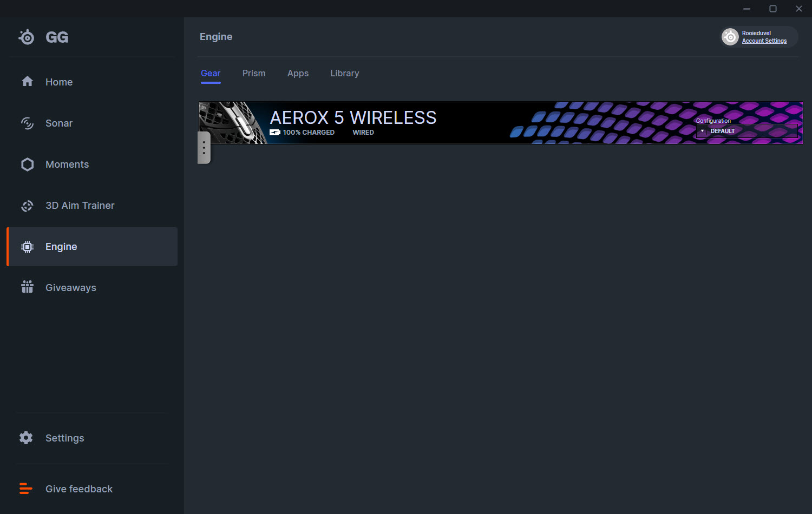Select Engine in the sidebar
This screenshot has height=514, width=812.
click(x=92, y=247)
